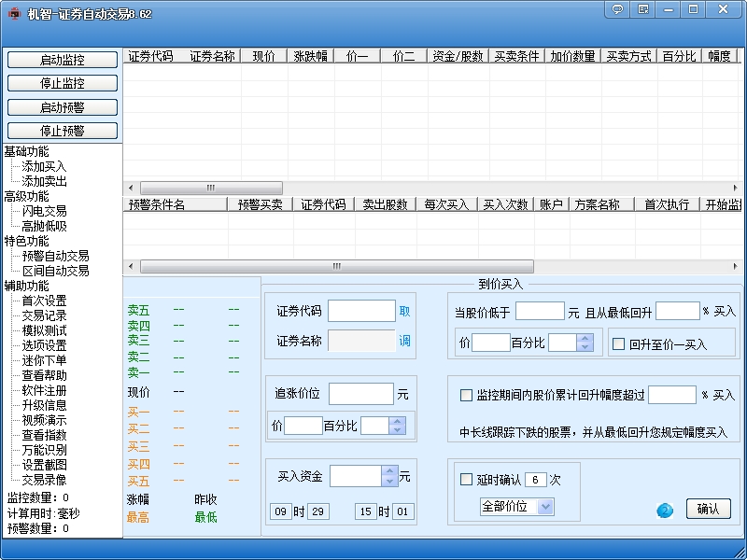Click the app logo icon in title bar

[x=15, y=13]
